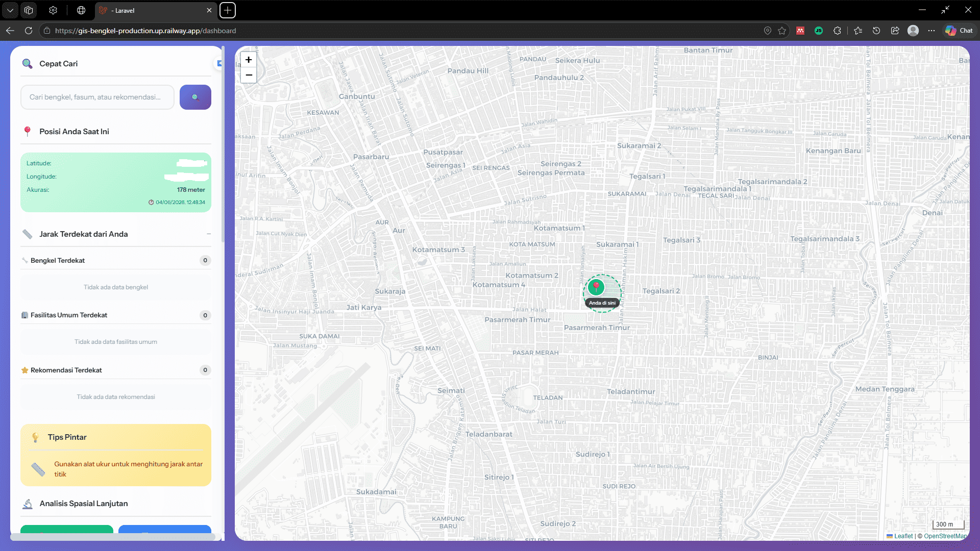This screenshot has height=551, width=980.
Task: Click the red pin beside Posisi Anda Saat Ini
Action: tap(28, 132)
